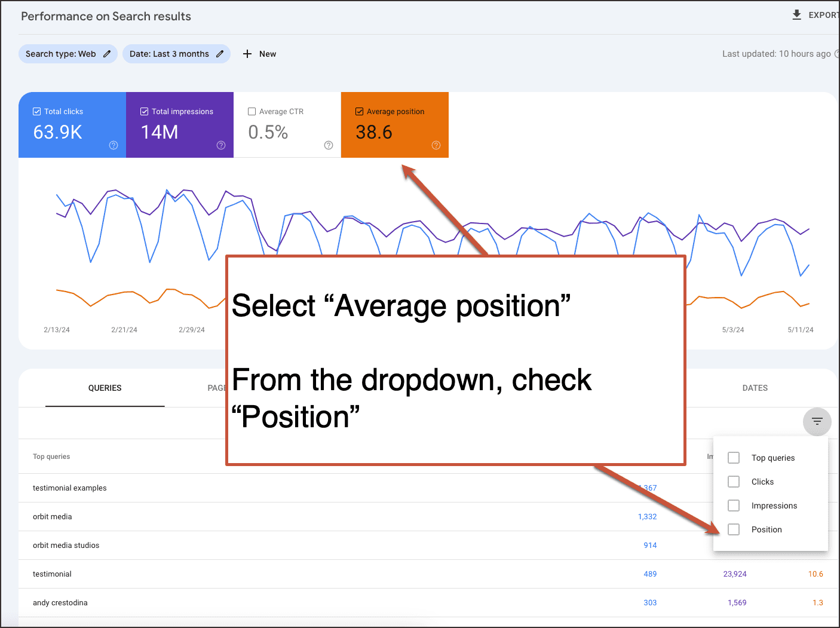The width and height of the screenshot is (840, 628).
Task: Toggle the Total clicks checkbox
Action: click(x=37, y=112)
